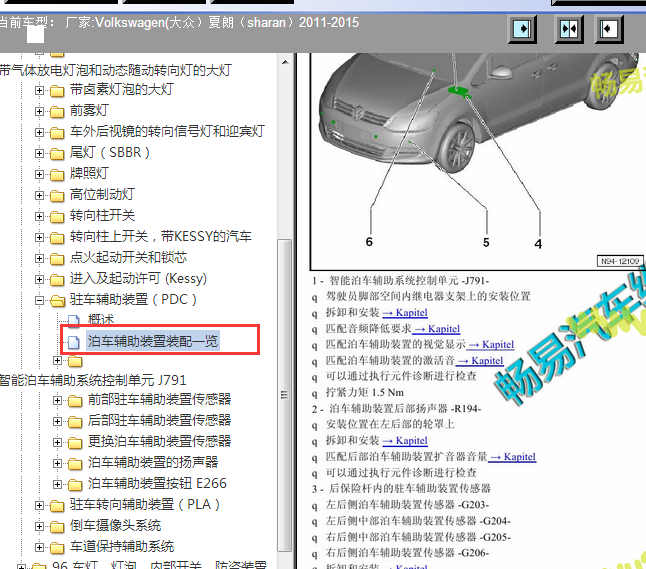Screen dimensions: 646x569
Task: Expand the 高位制动灯 node
Action: point(40,195)
